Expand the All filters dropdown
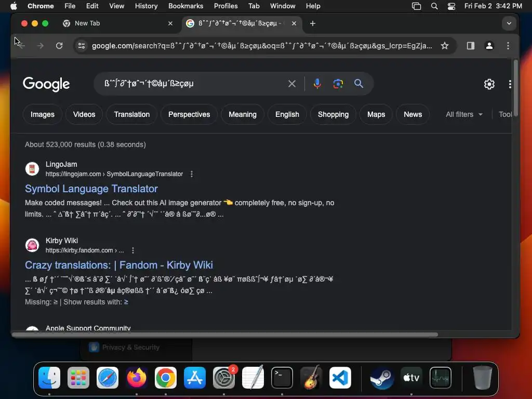This screenshot has height=399, width=532. (464, 114)
